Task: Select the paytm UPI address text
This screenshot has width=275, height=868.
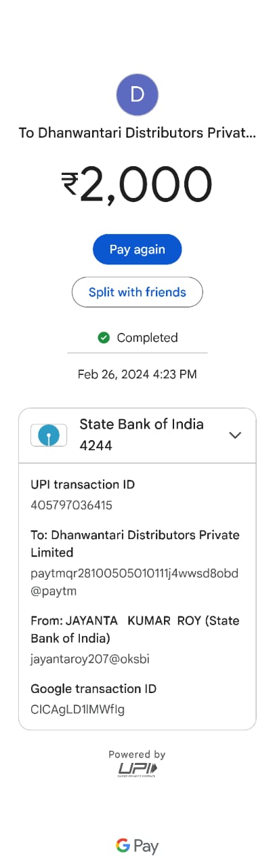Action: coord(135,582)
